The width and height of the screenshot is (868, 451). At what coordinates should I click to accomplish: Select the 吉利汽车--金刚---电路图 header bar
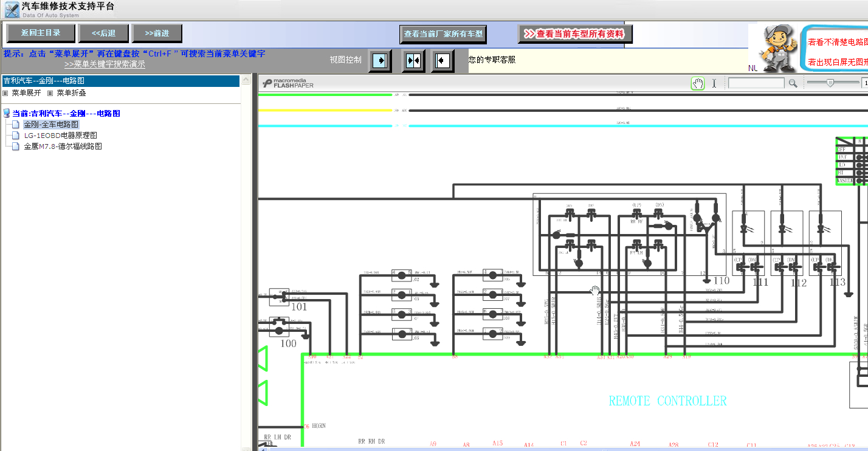120,81
